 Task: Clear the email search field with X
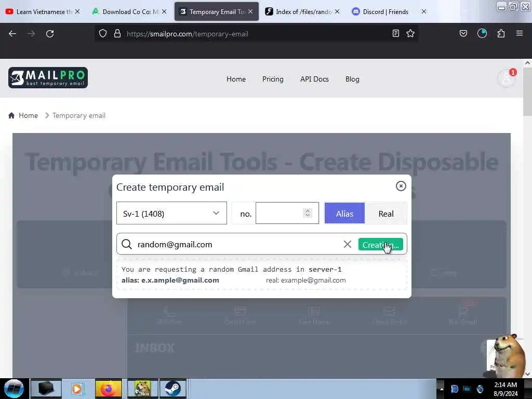tap(347, 244)
